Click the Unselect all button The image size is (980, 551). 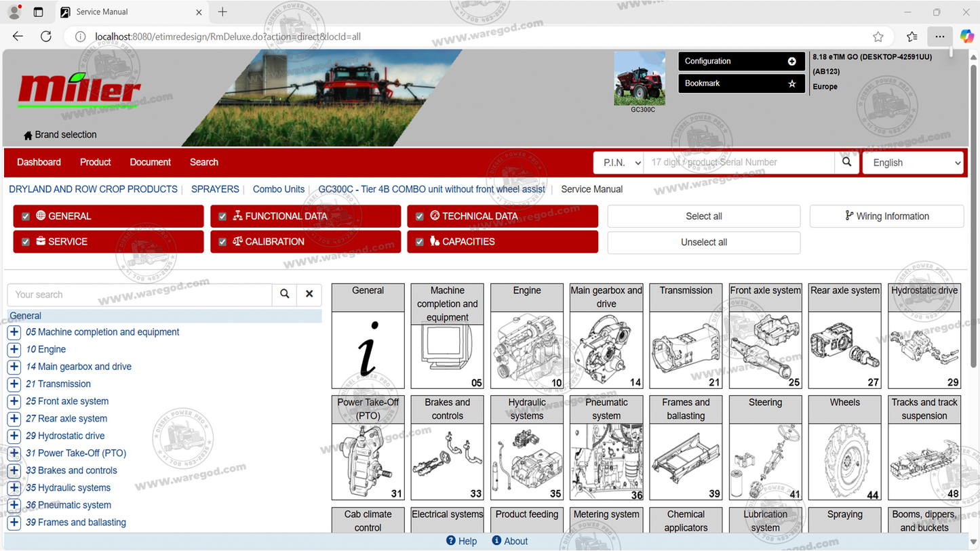tap(704, 242)
